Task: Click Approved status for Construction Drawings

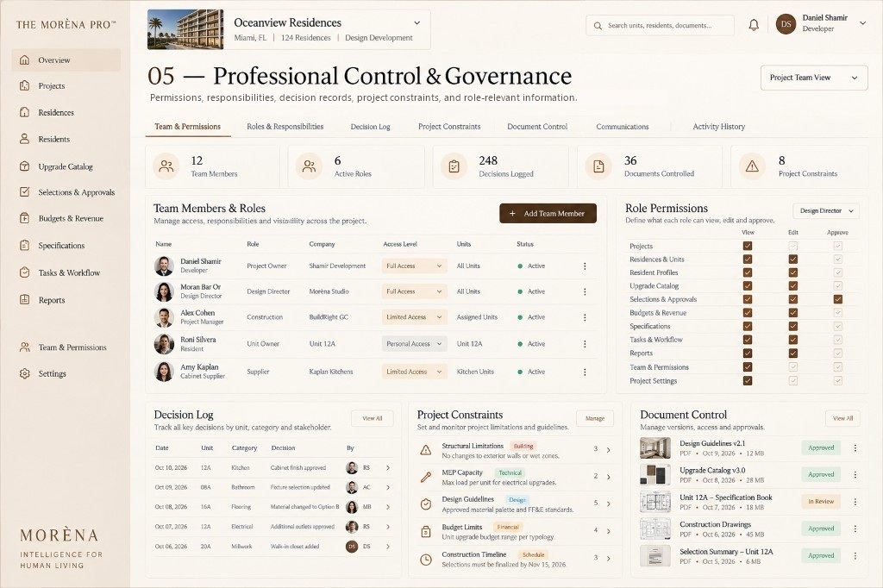Action: (821, 529)
